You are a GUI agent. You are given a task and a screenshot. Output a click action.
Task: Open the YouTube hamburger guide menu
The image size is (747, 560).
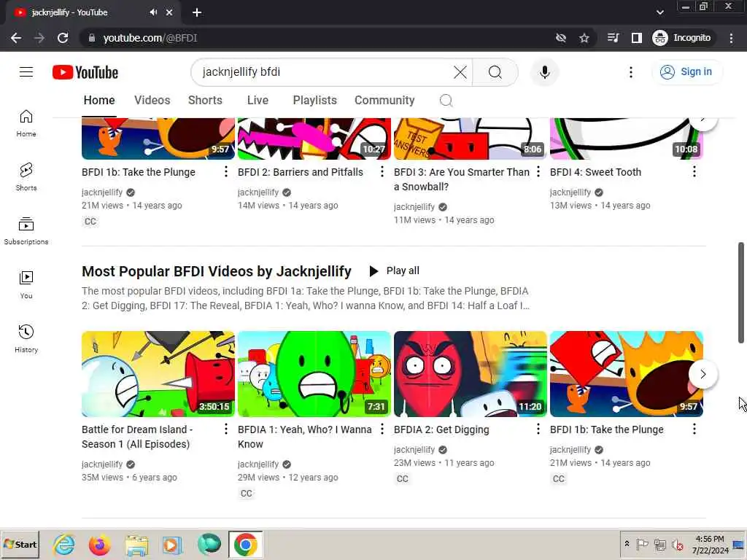coord(26,72)
